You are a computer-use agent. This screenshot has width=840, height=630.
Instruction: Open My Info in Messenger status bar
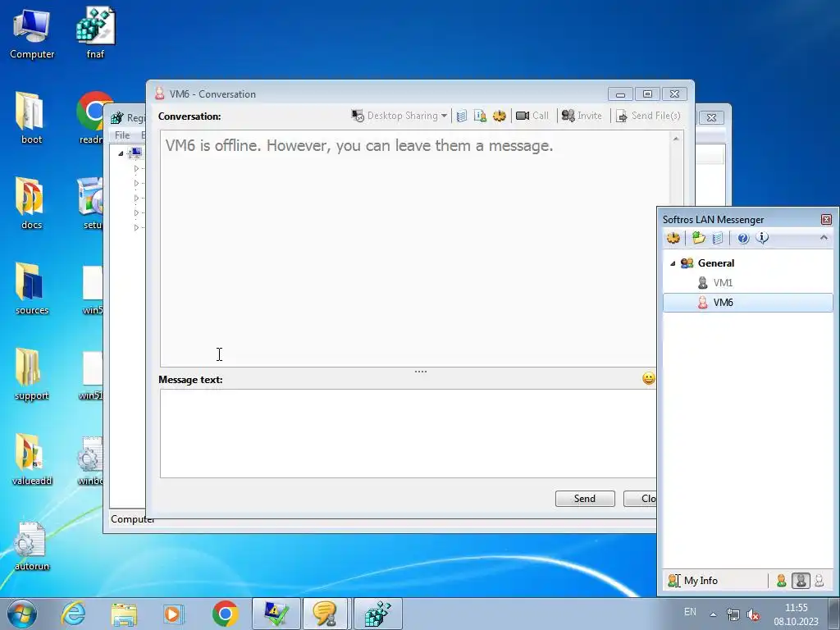[x=692, y=581]
